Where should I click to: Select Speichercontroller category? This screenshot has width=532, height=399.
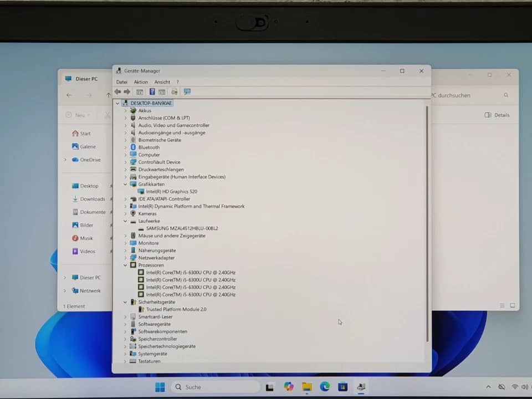pos(157,339)
